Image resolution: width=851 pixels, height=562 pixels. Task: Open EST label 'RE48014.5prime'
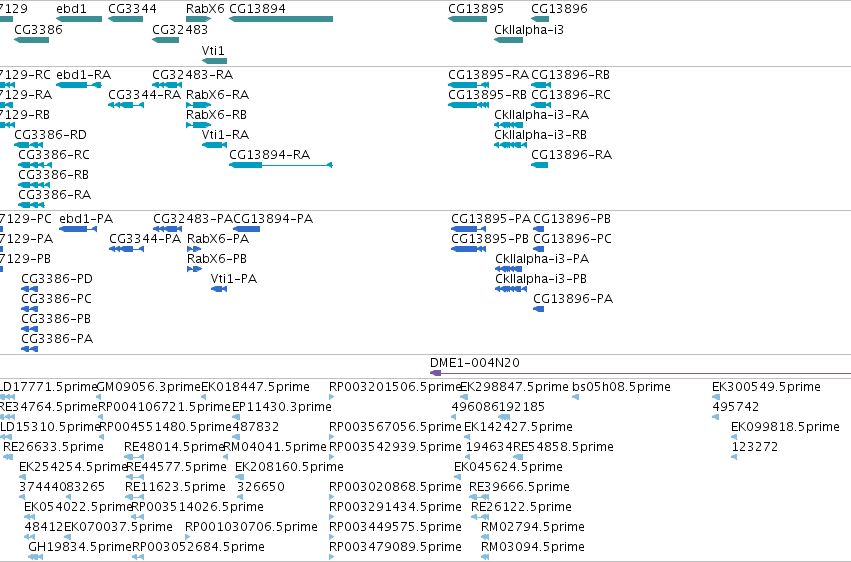(x=174, y=447)
